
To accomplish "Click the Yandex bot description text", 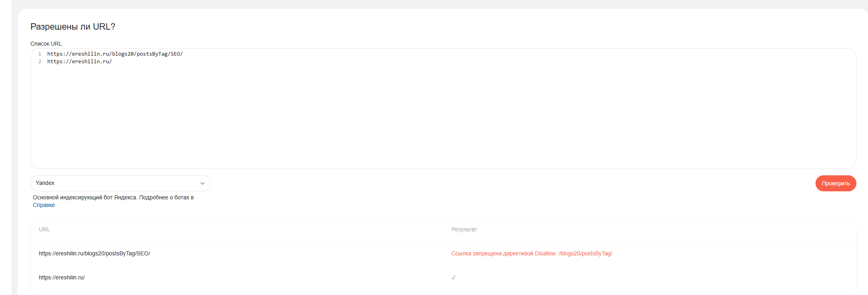I will pos(113,197).
